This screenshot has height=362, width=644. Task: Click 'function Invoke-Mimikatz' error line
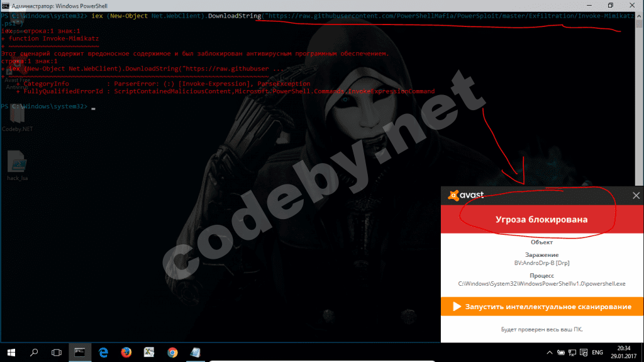point(50,38)
